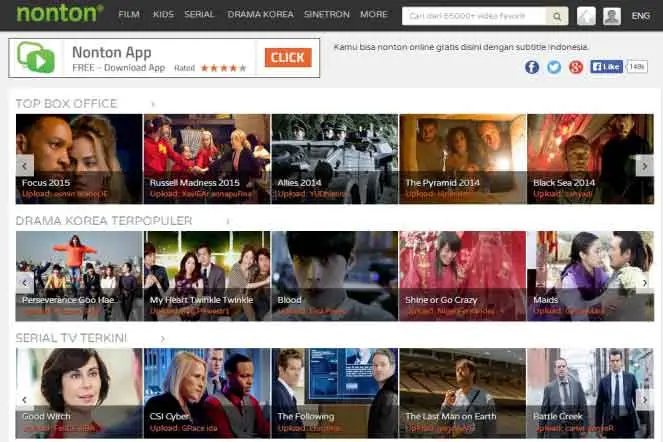
Task: Click the search magnifier icon
Action: tap(557, 16)
